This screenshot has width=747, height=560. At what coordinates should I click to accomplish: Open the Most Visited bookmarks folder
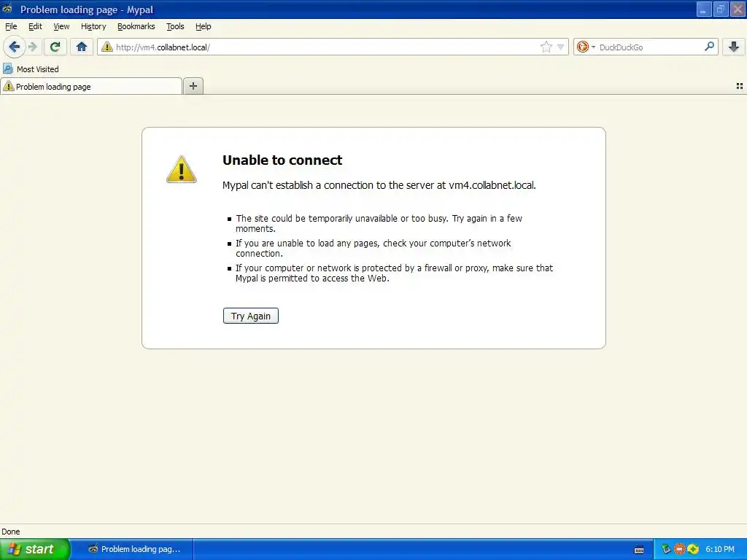(x=31, y=69)
